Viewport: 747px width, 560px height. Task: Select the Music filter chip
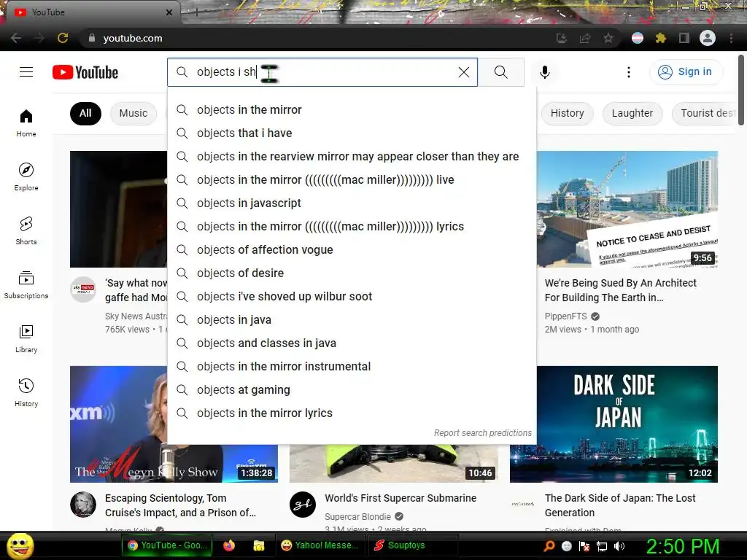pyautogui.click(x=133, y=113)
